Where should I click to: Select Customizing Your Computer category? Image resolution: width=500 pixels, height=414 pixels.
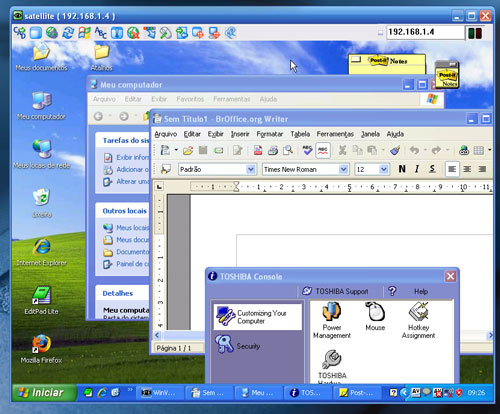257,317
